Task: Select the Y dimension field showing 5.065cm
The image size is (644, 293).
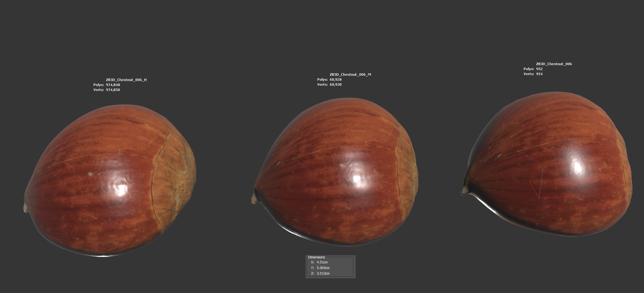Action: point(323,268)
